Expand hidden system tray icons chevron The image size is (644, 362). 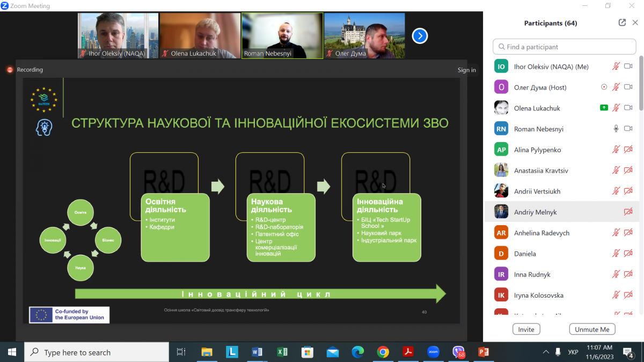click(x=546, y=352)
